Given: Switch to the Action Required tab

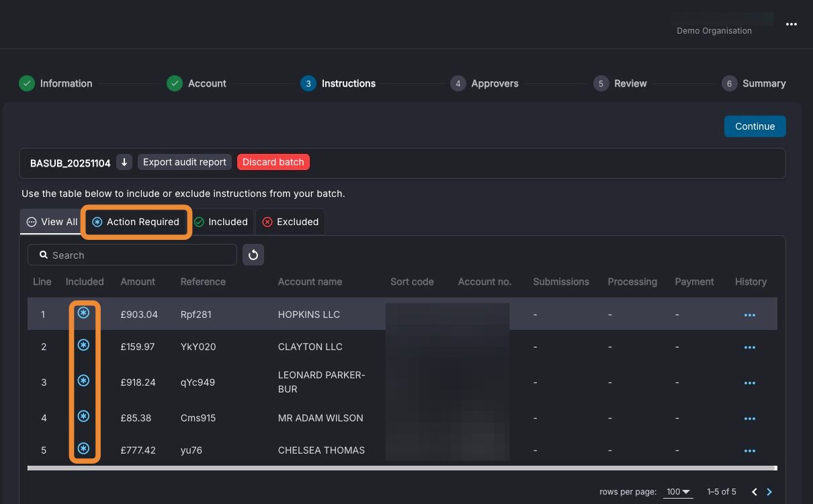Looking at the screenshot, I should (x=136, y=222).
